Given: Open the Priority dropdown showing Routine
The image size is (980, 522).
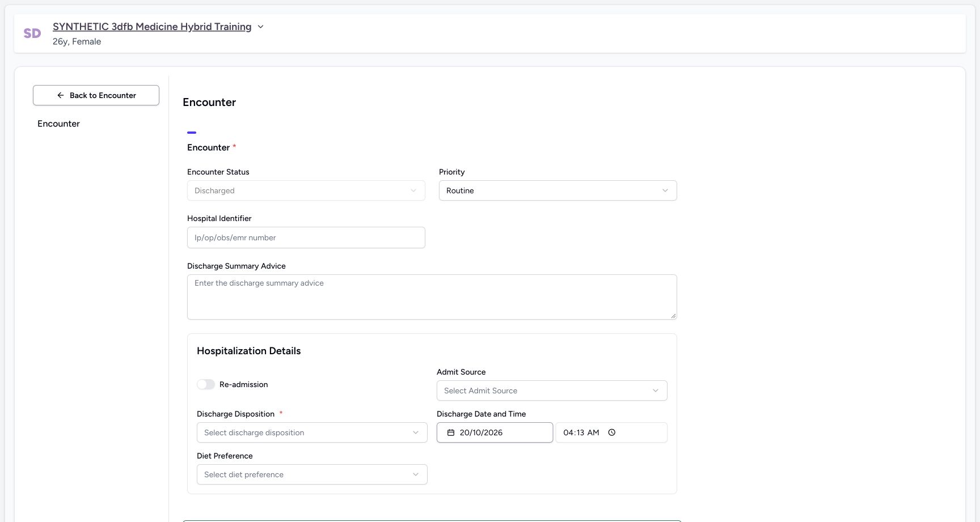Looking at the screenshot, I should (558, 190).
